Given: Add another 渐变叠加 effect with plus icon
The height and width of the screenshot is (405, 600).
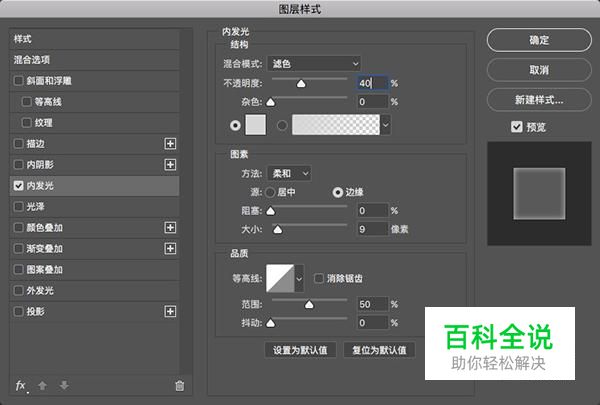Looking at the screenshot, I should coord(170,249).
